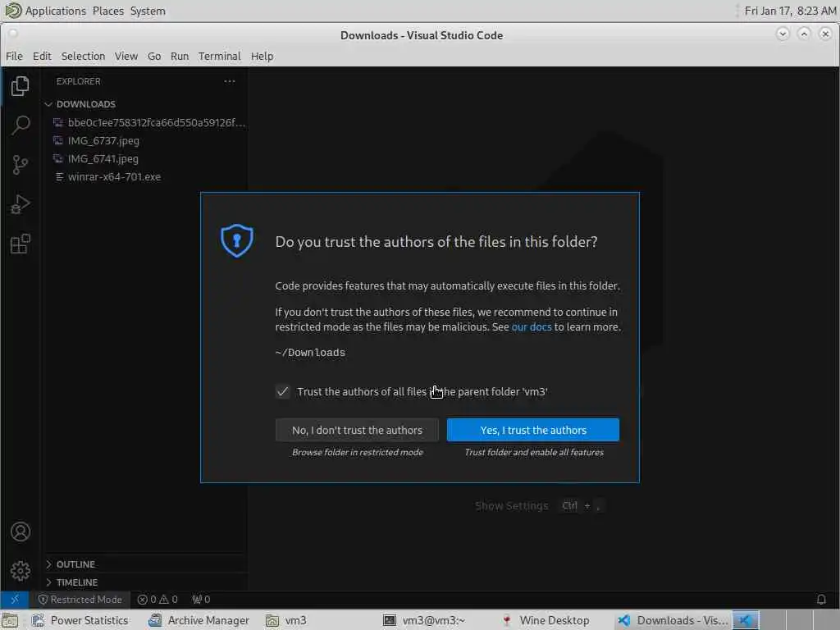This screenshot has width=840, height=630.
Task: Open notifications bell in status bar
Action: point(820,600)
